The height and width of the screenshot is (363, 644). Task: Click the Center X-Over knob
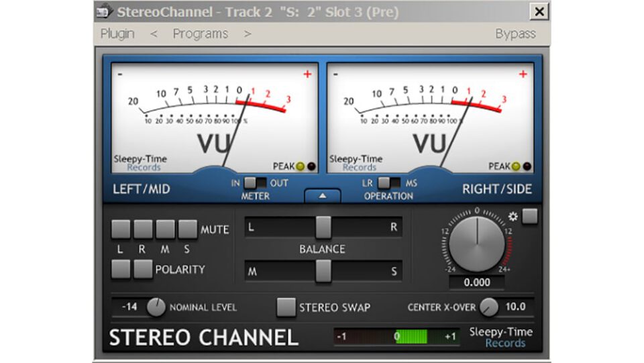(x=489, y=307)
